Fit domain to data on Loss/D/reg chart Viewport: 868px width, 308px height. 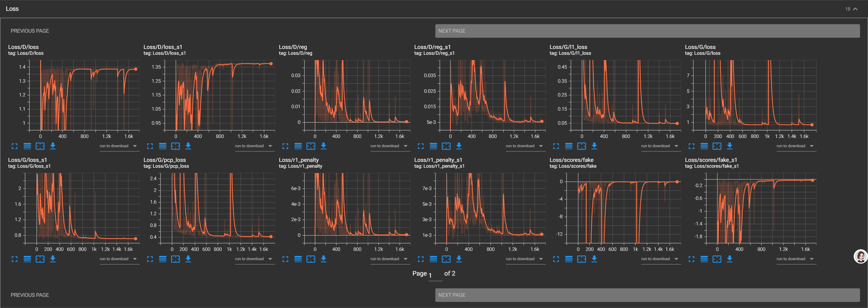pyautogui.click(x=311, y=146)
